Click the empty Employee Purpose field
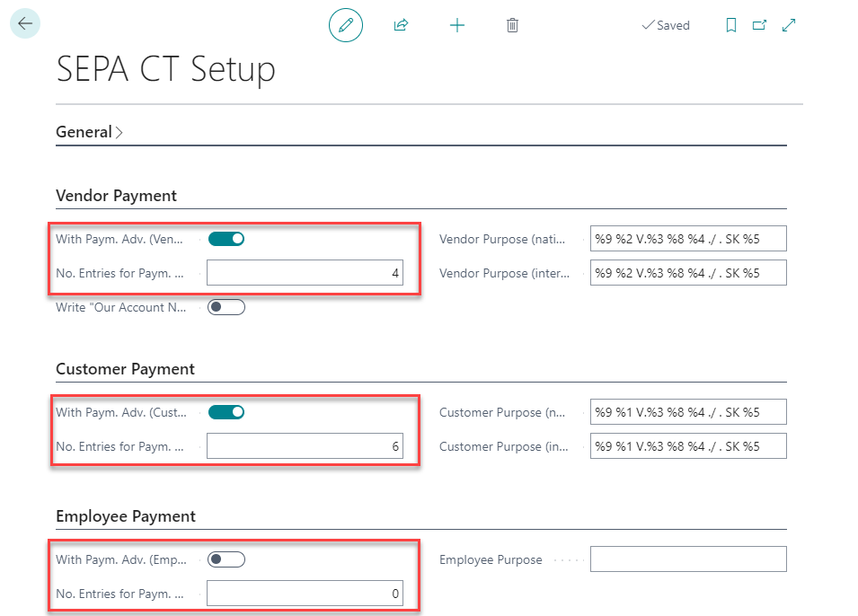The height and width of the screenshot is (616, 858). [688, 559]
